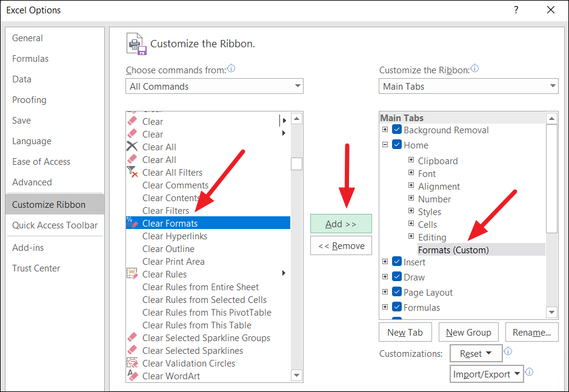Collapse the Home tree node

[385, 145]
